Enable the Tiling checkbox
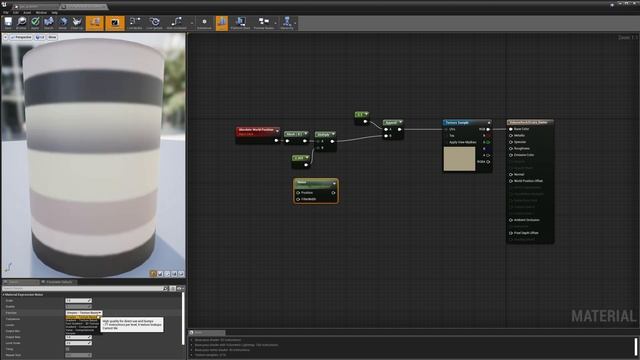Image resolution: width=640 pixels, height=360 pixels. click(x=68, y=349)
